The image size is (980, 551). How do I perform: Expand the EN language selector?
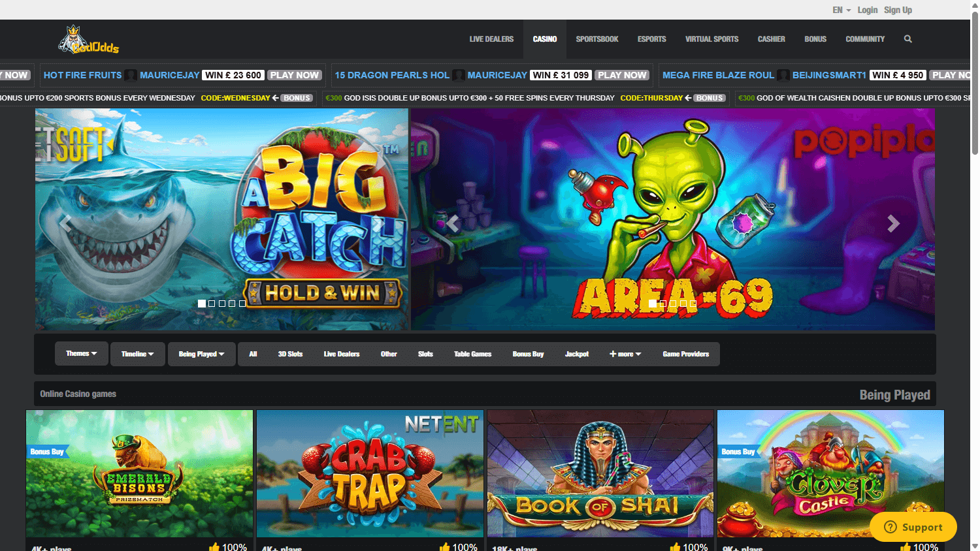point(841,10)
